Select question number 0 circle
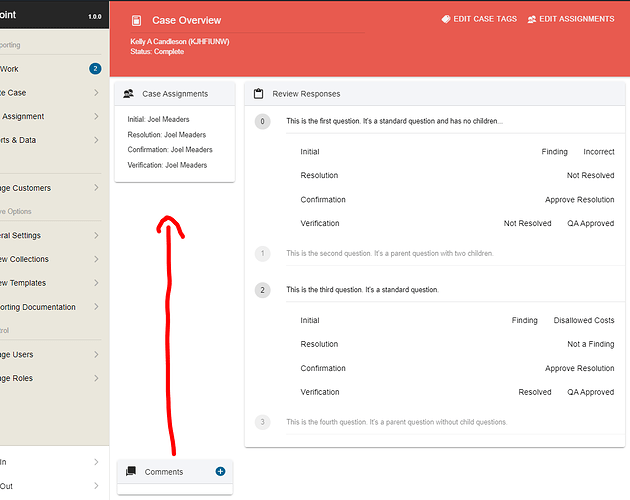The image size is (630, 500). (262, 121)
